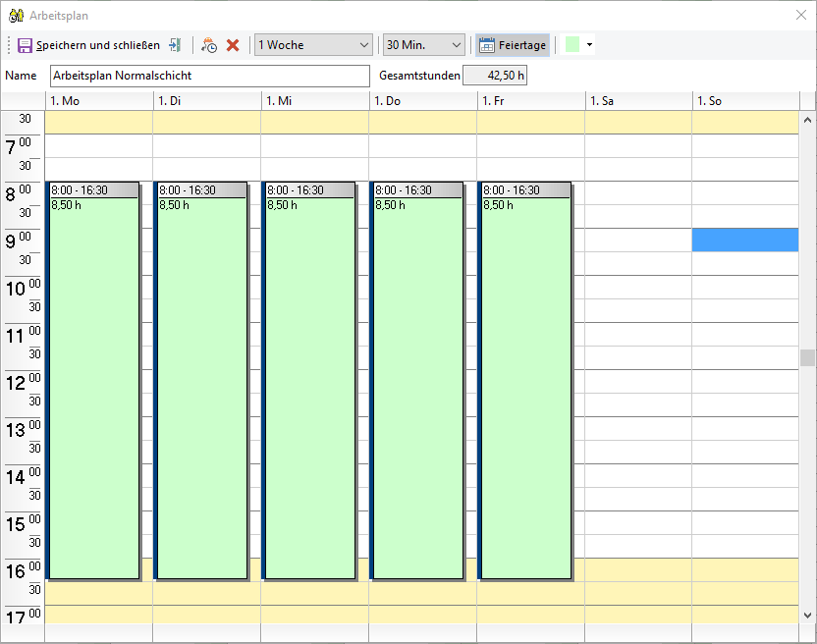817x644 pixels.
Task: Expand the color picker dropdown arrow
Action: (589, 45)
